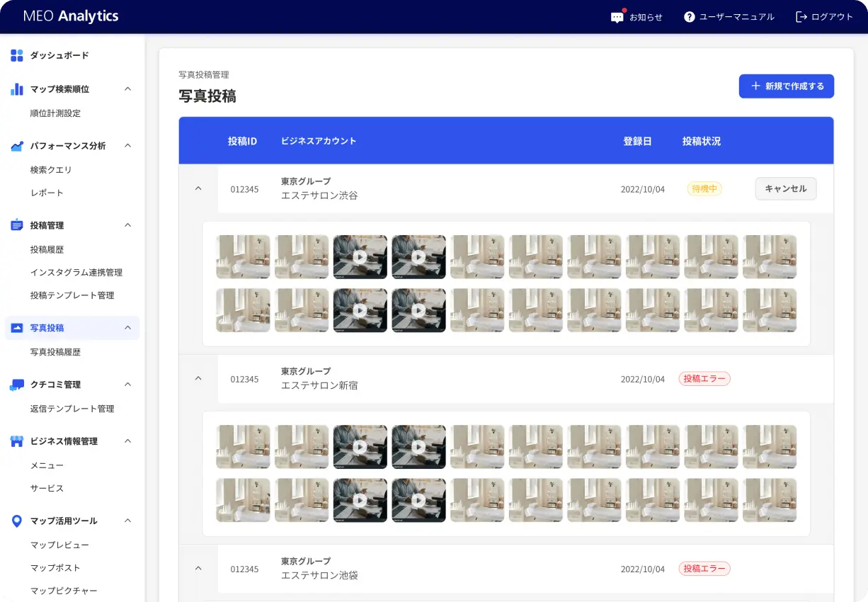The height and width of the screenshot is (602, 868).
Task: Collapse the エステサロン新宿 photo row
Action: tap(198, 378)
